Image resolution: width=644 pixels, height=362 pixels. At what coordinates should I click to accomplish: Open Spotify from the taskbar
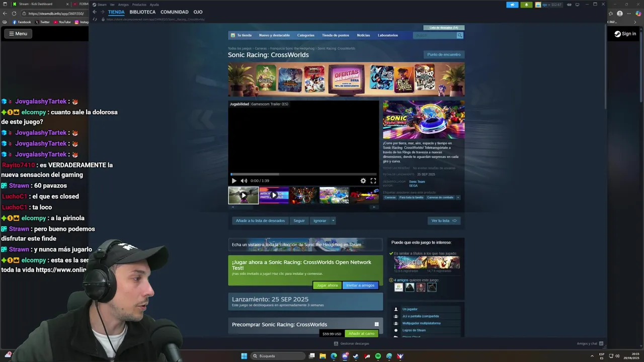tap(378, 356)
